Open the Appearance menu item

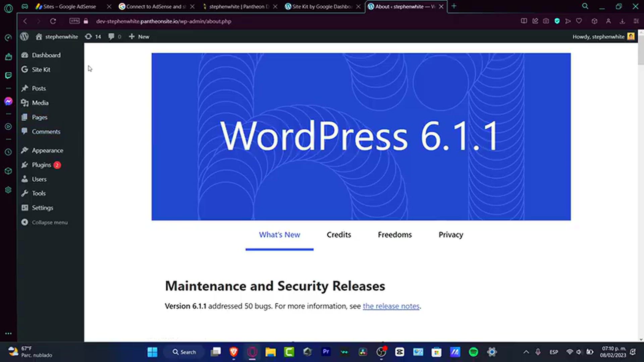(48, 150)
